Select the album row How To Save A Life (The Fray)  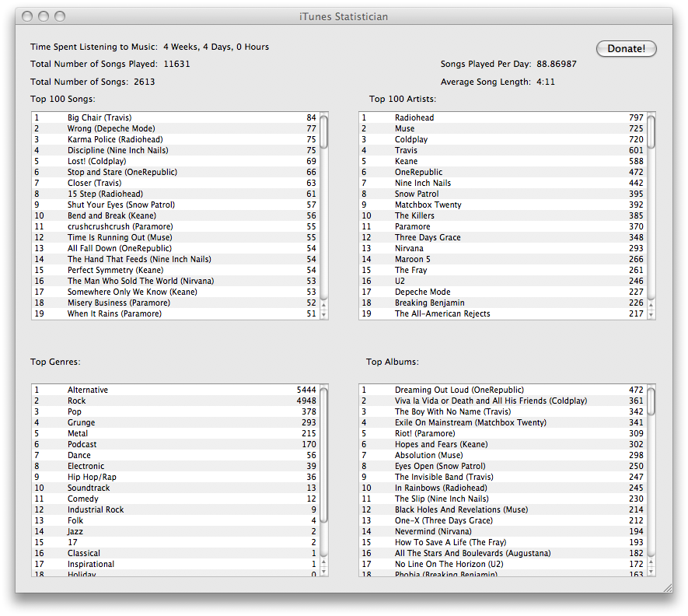click(x=503, y=542)
